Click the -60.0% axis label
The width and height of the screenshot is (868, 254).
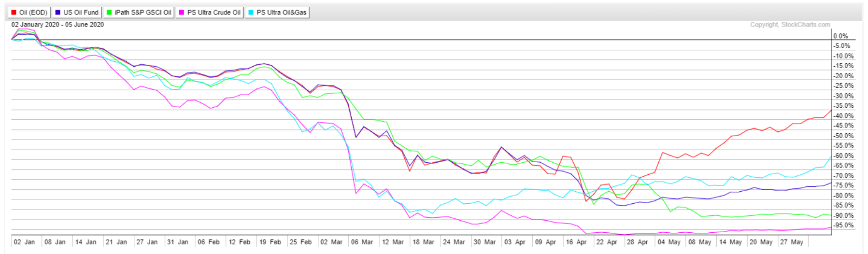843,156
